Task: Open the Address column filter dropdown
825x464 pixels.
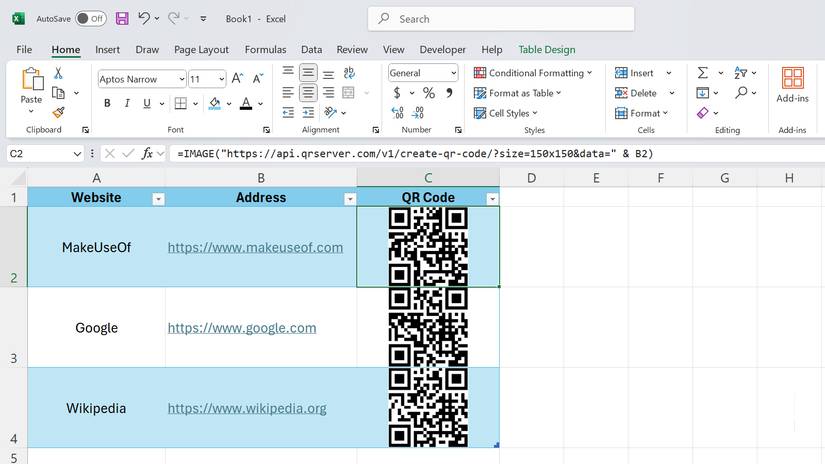Action: (350, 199)
